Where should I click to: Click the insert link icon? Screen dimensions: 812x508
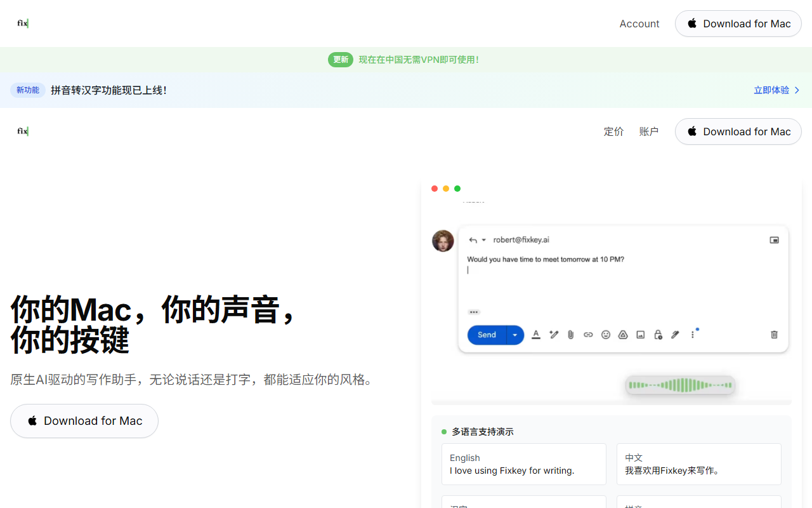(588, 335)
